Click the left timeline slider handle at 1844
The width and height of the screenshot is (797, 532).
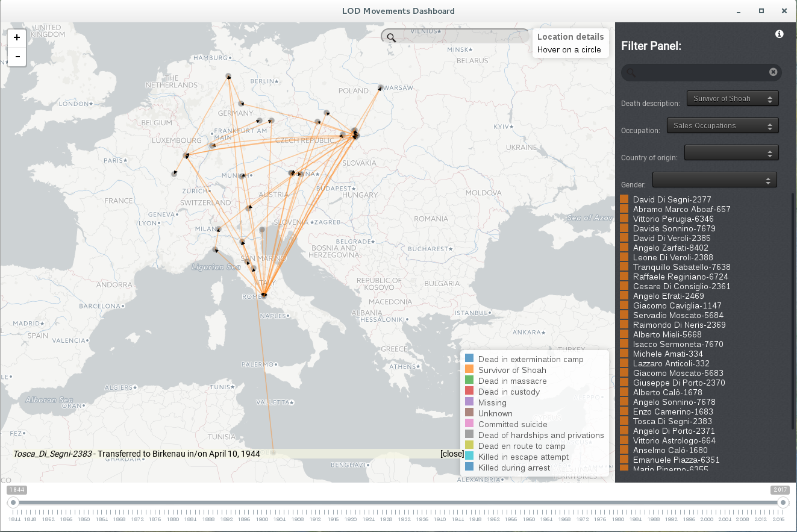[x=13, y=502]
